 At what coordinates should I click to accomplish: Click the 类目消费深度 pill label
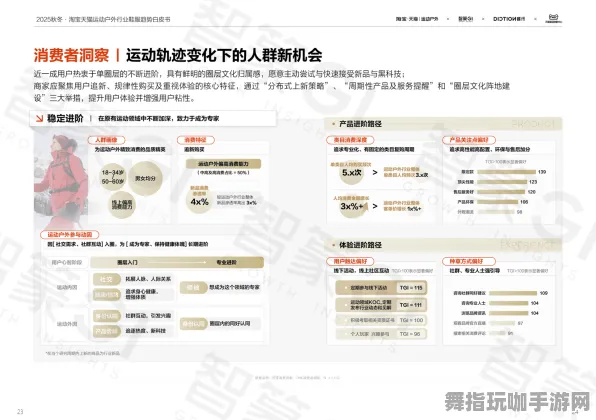(x=350, y=140)
